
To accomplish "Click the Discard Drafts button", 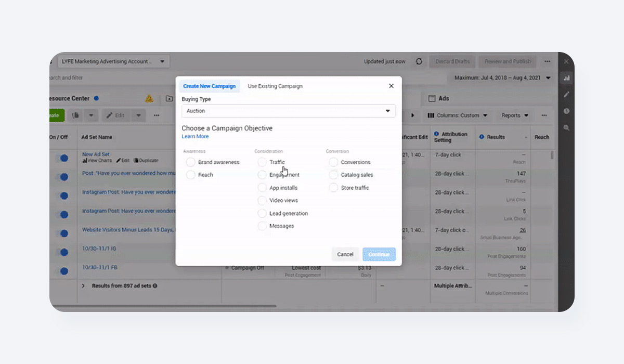I will 452,61.
